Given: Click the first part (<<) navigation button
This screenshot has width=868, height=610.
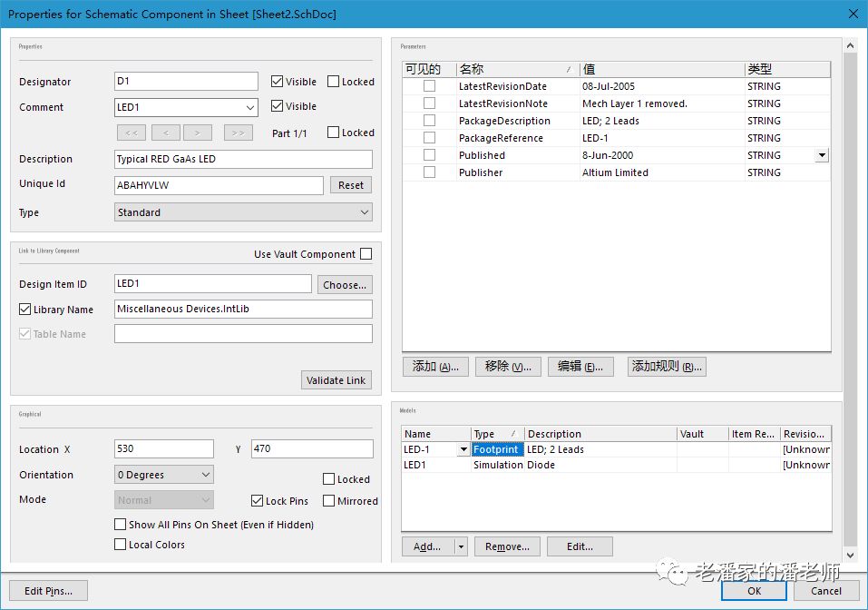Looking at the screenshot, I should coord(131,133).
